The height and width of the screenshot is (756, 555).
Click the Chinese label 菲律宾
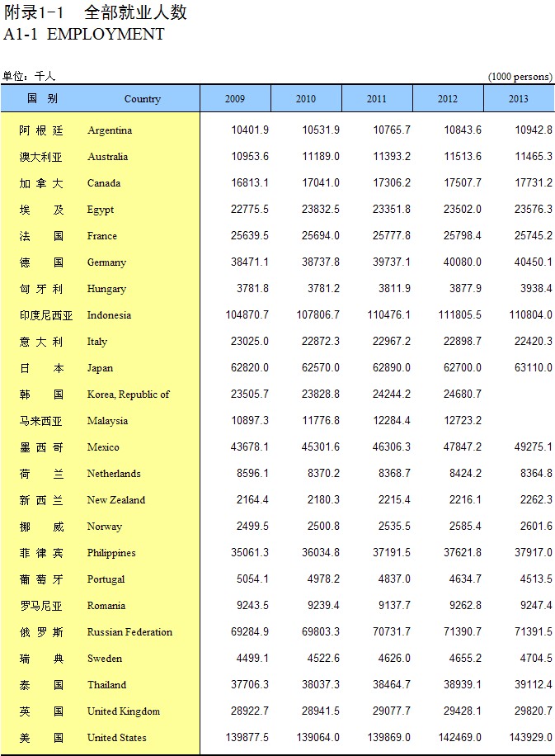(x=41, y=553)
